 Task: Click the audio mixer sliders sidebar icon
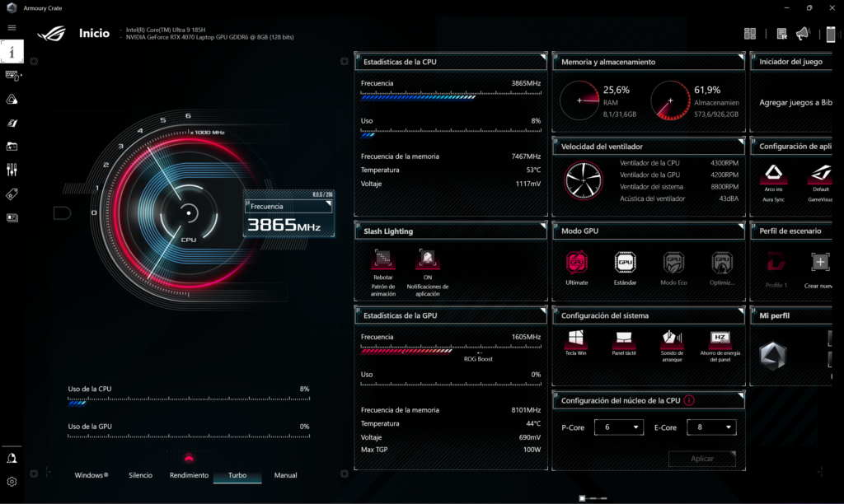pyautogui.click(x=12, y=170)
